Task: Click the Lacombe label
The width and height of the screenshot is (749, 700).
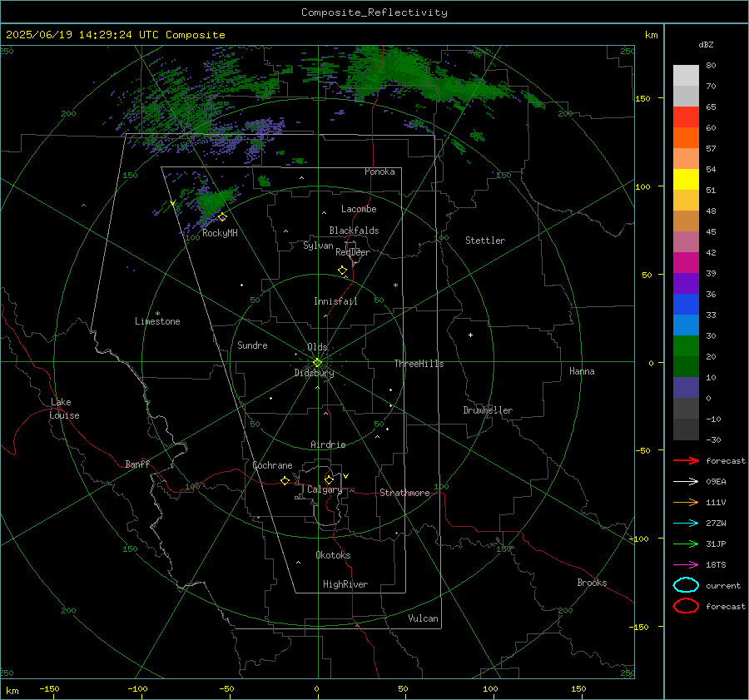Action: point(359,209)
